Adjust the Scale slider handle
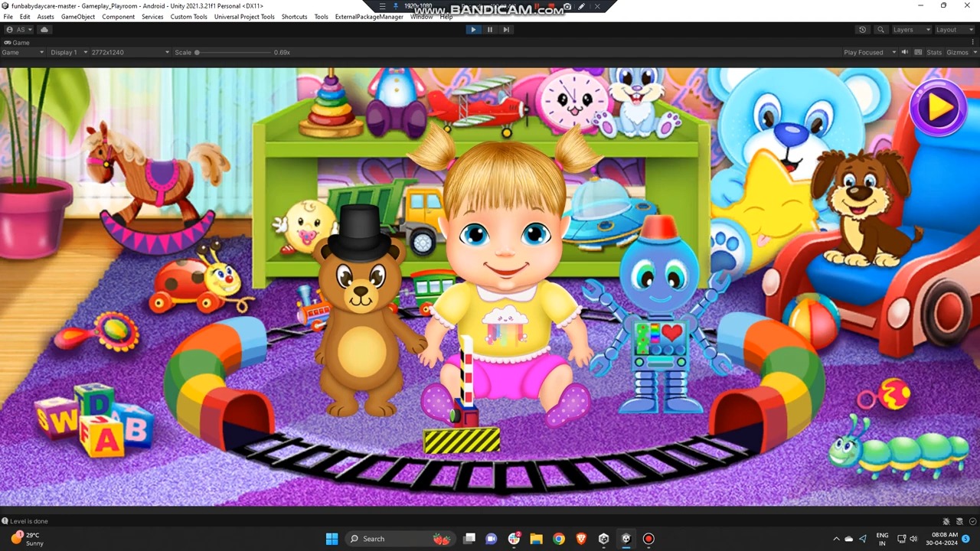980x551 pixels. coord(197,52)
